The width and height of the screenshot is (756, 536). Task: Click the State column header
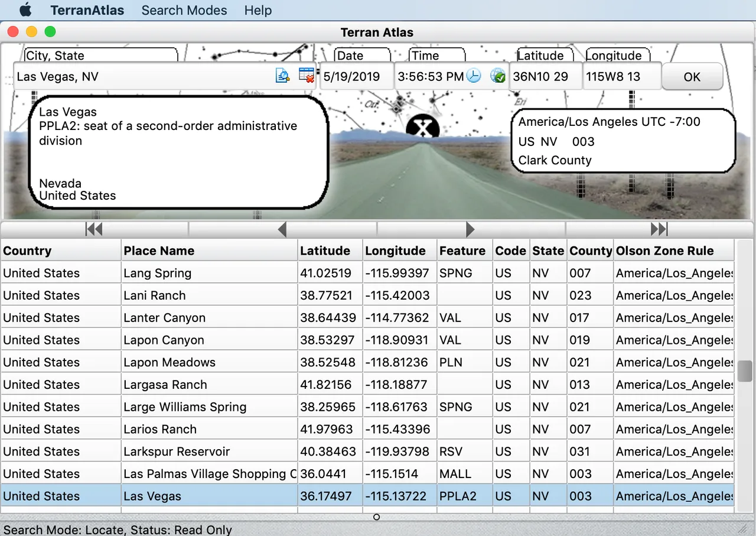pos(548,251)
